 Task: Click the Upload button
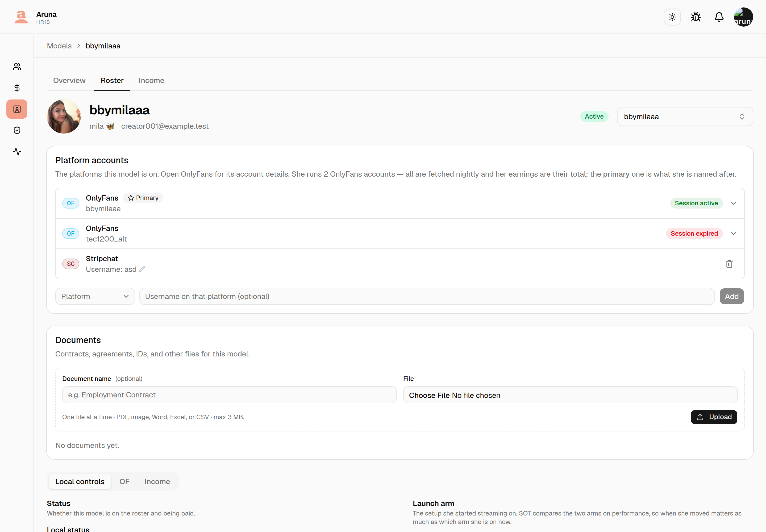pos(714,417)
